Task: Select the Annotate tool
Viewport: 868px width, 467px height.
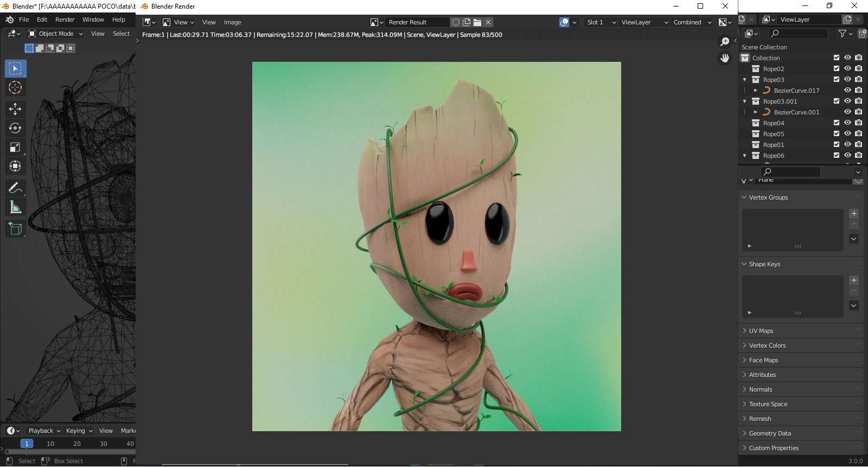Action: coord(15,188)
